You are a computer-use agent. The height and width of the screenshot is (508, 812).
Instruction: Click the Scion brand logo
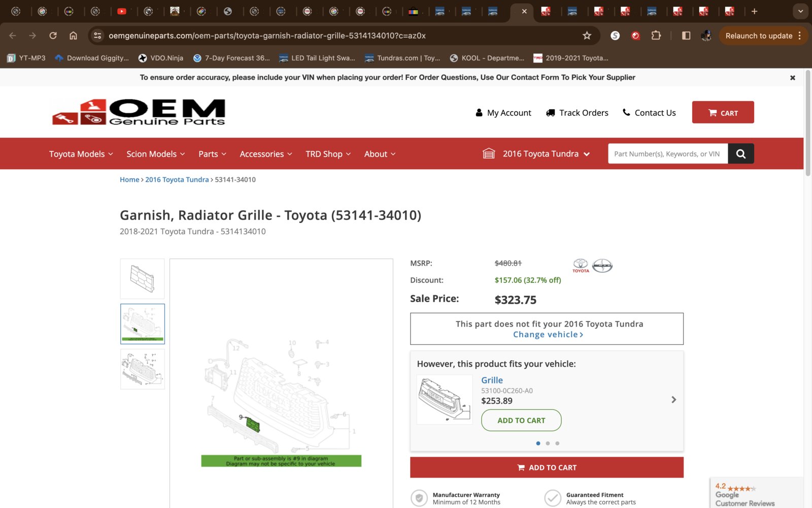click(x=602, y=266)
